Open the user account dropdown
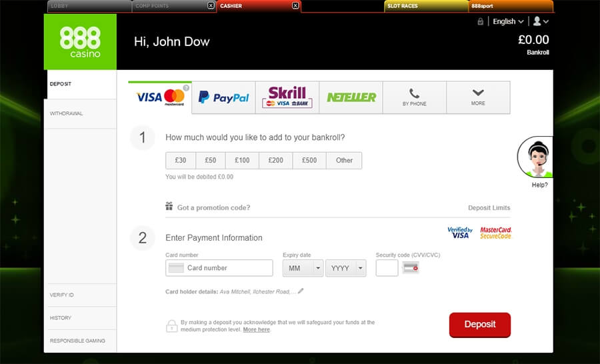 coord(541,21)
